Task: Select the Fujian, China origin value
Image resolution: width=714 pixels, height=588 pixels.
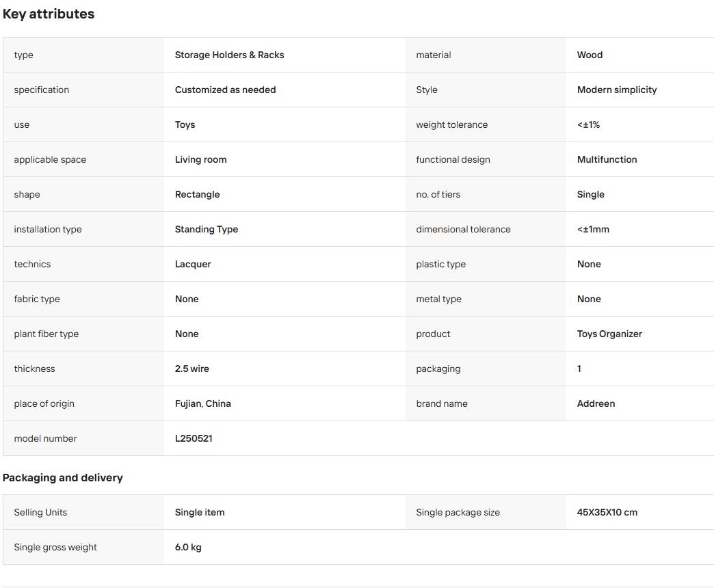Action: 203,403
